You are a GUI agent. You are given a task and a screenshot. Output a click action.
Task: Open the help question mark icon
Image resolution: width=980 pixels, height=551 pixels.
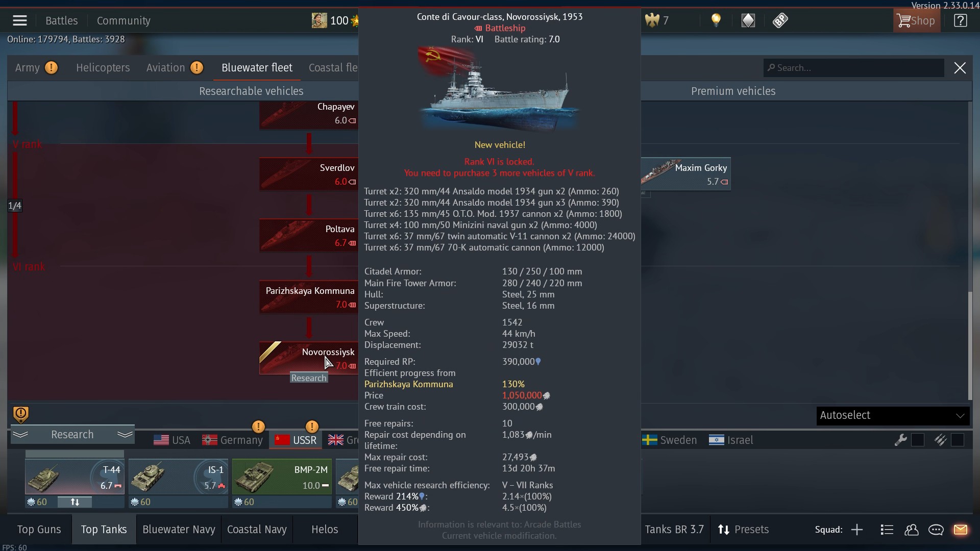tap(960, 21)
